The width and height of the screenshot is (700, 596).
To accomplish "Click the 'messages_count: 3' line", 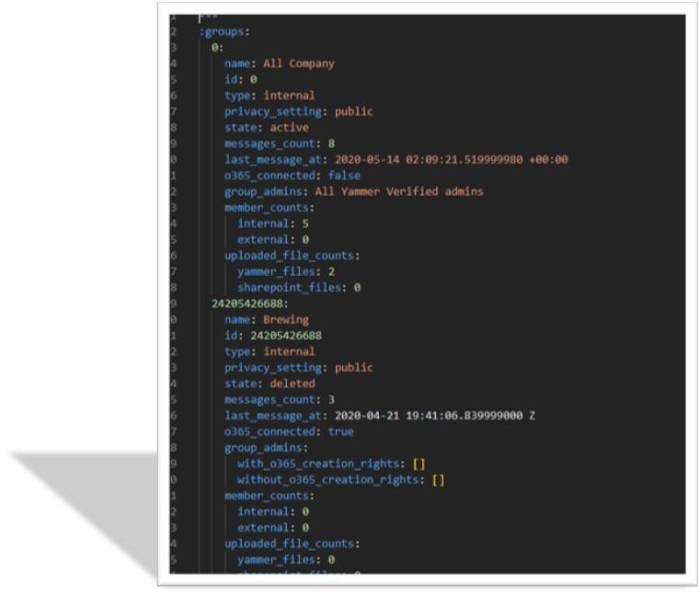I will tap(274, 399).
